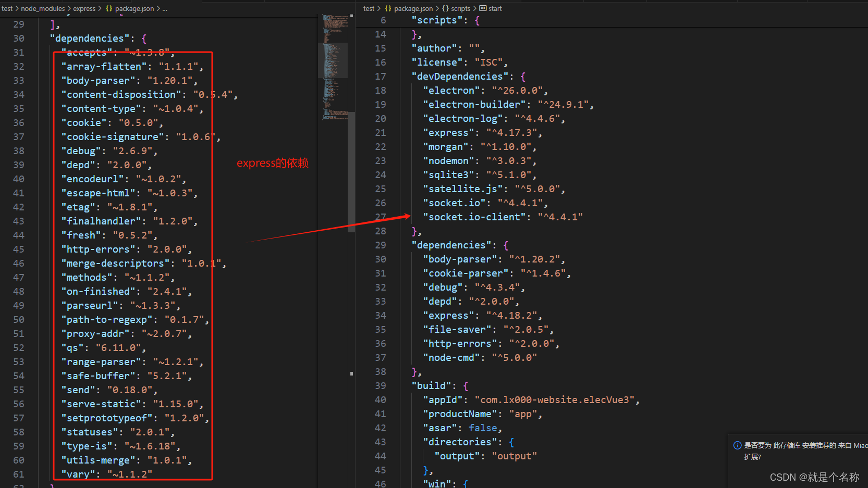Click the "parseurl": "~1.3.3" line

click(x=121, y=306)
